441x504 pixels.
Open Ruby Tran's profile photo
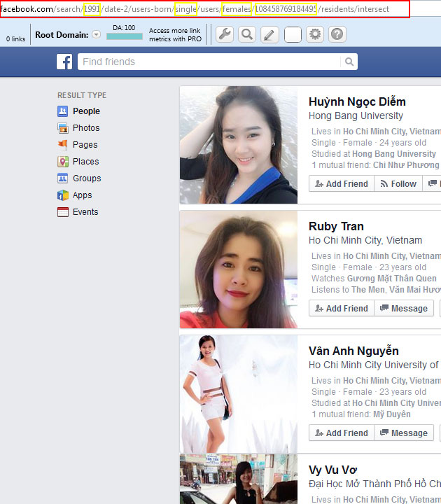239,269
